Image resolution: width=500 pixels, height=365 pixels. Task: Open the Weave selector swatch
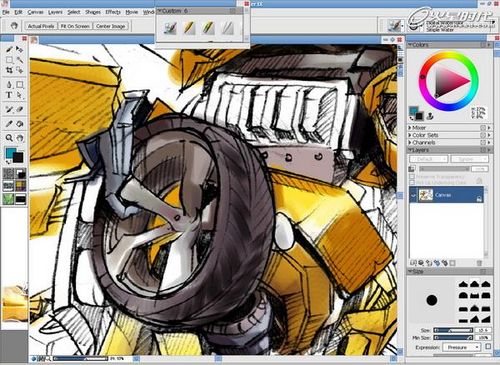click(x=21, y=186)
